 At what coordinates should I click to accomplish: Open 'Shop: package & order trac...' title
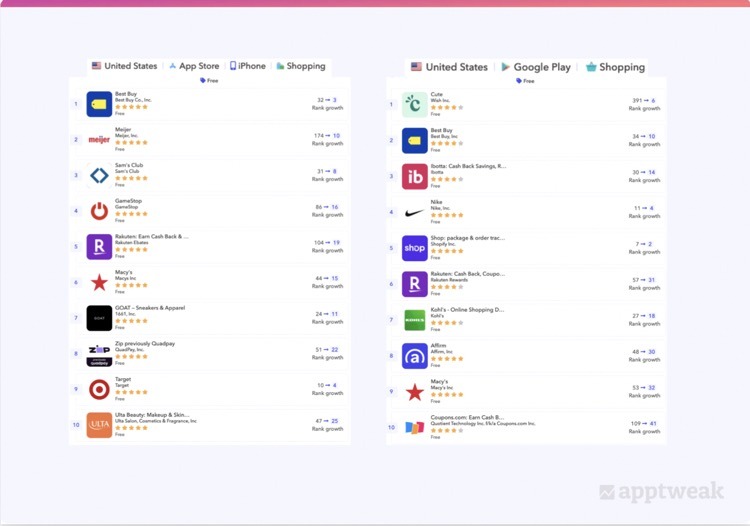point(468,238)
